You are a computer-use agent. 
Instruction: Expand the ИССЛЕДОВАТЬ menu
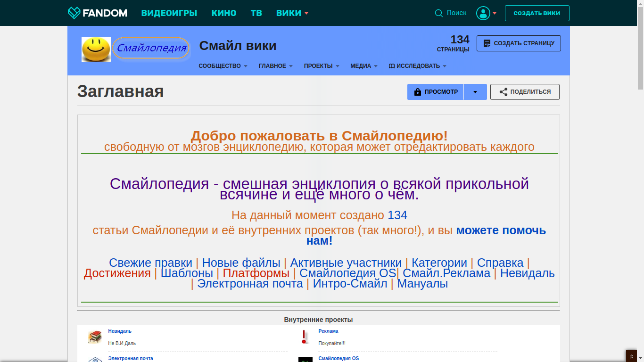pos(417,66)
